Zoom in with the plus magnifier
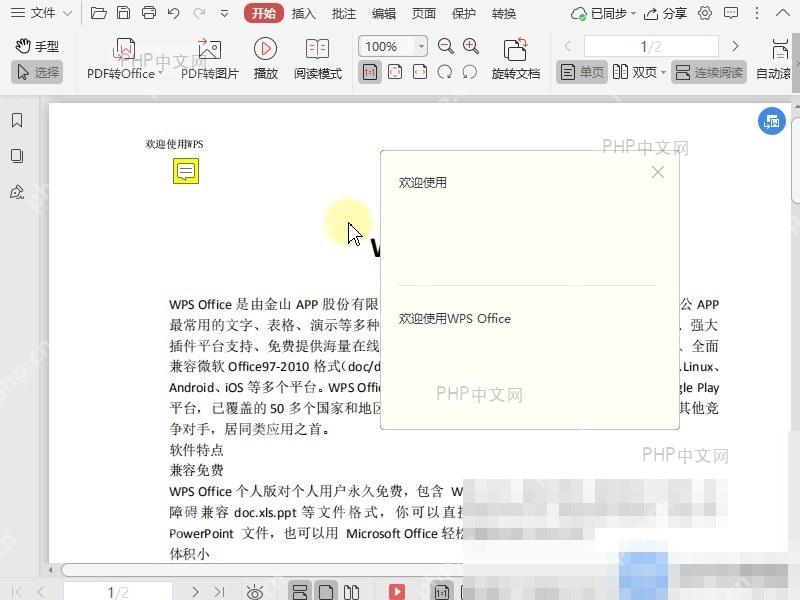800x600 pixels. (470, 46)
